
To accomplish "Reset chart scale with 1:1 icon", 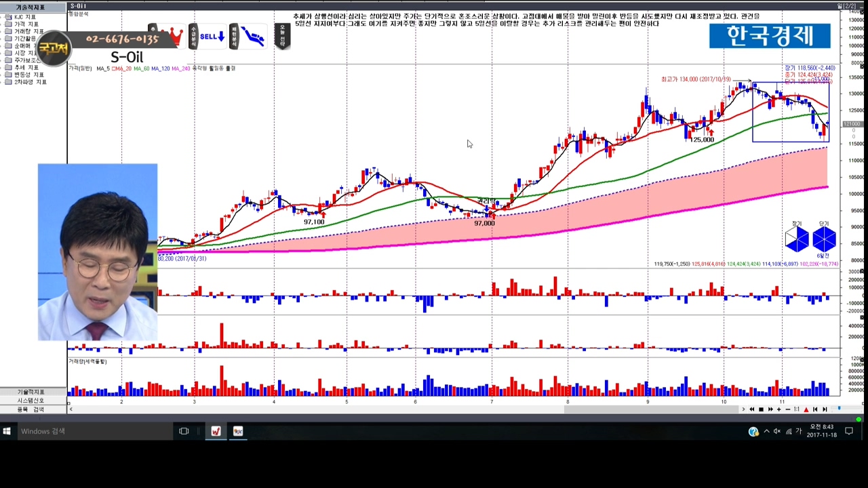I will (796, 409).
